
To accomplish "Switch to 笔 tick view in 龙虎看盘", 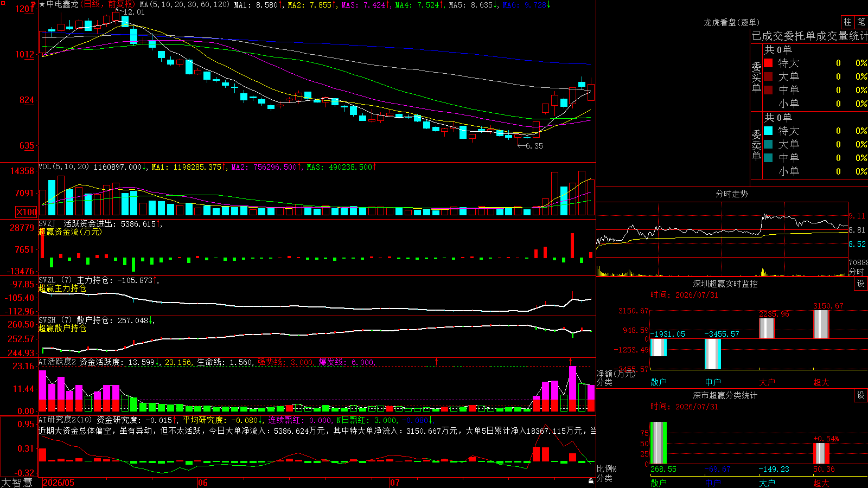I will click(861, 22).
